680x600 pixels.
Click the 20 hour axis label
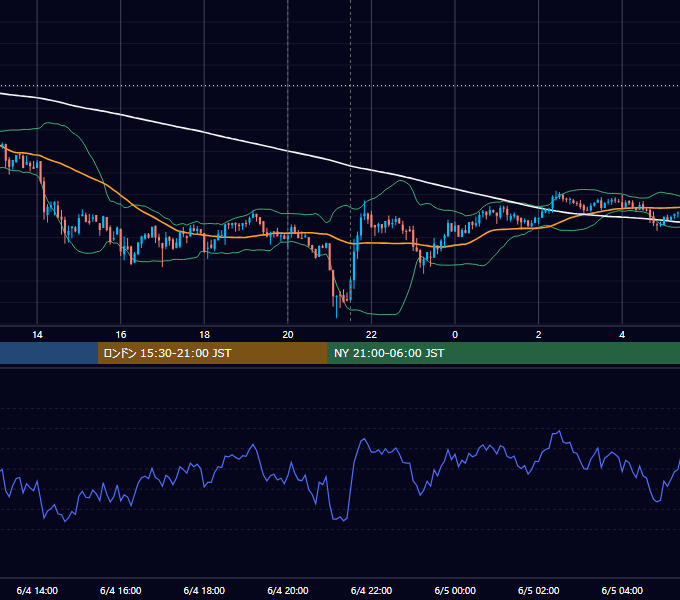(288, 335)
